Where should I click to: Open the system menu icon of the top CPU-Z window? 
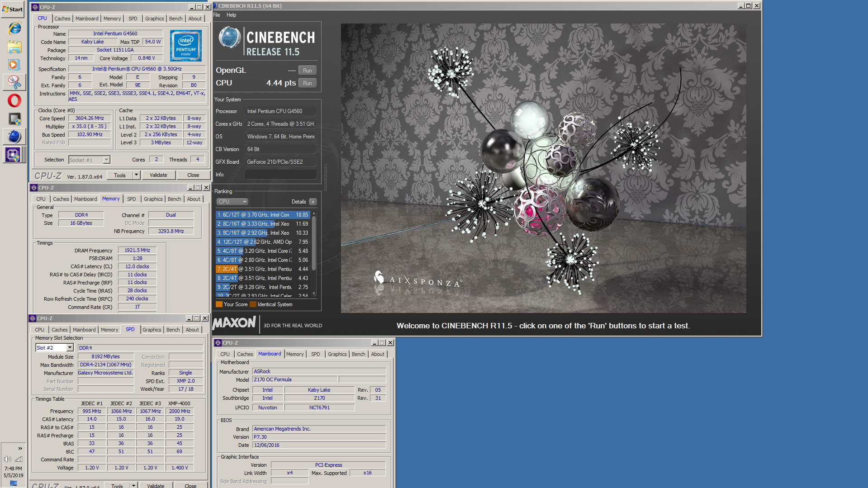[x=35, y=7]
